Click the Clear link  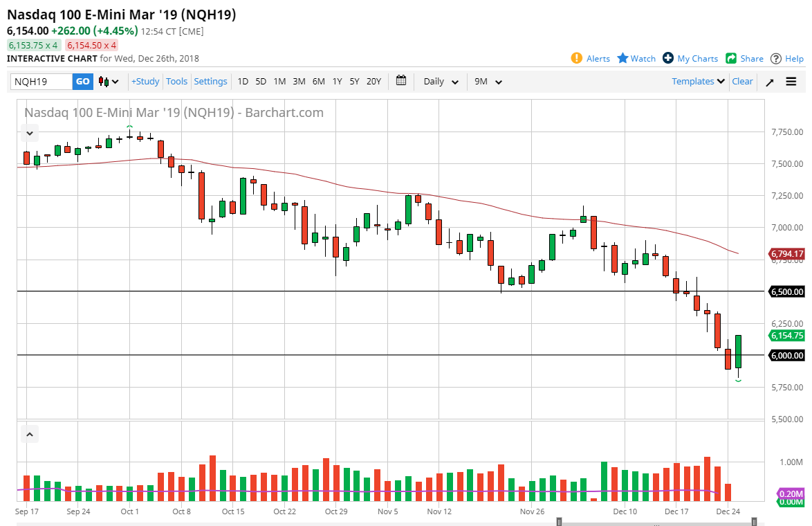pyautogui.click(x=742, y=81)
